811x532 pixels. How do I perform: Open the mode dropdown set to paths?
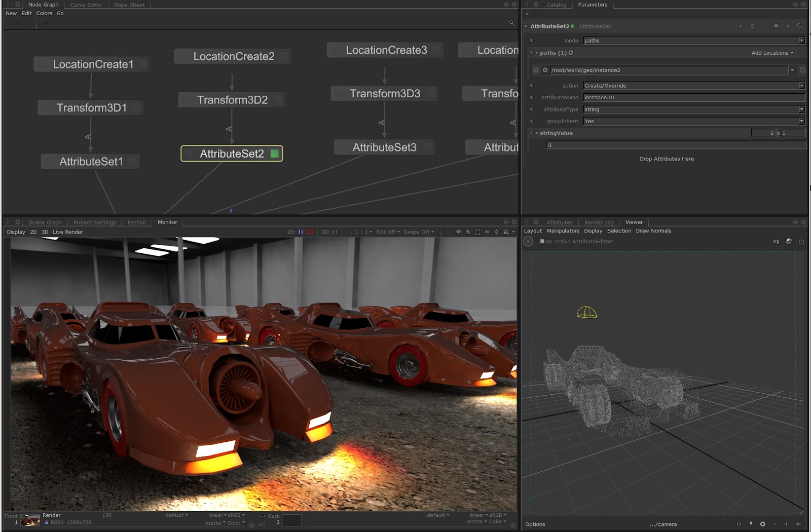coord(694,41)
